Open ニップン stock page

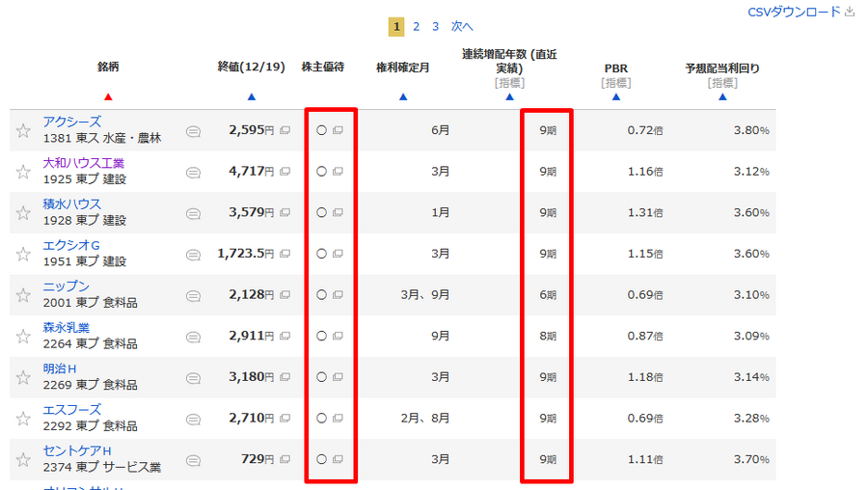(x=66, y=286)
